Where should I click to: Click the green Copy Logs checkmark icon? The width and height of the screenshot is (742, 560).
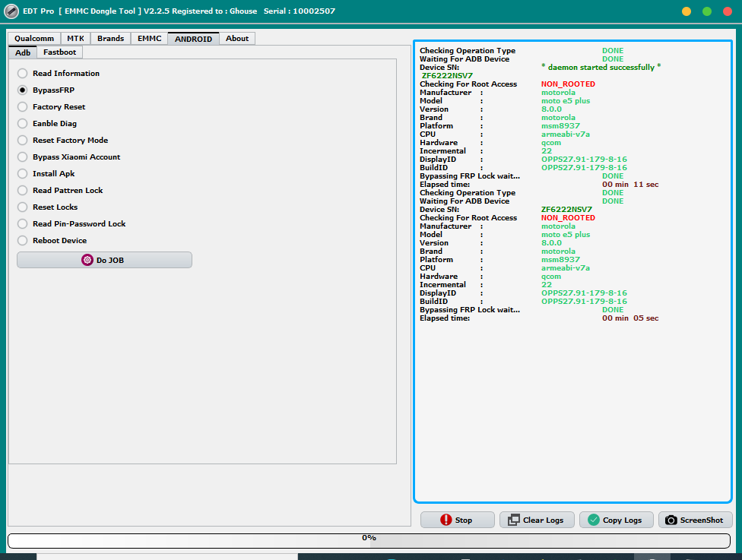594,520
